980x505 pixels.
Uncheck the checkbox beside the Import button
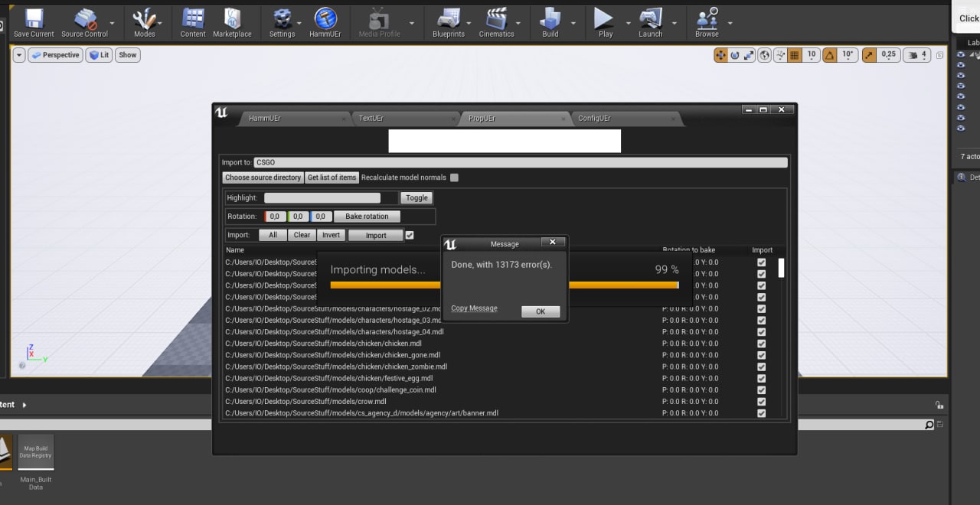409,235
